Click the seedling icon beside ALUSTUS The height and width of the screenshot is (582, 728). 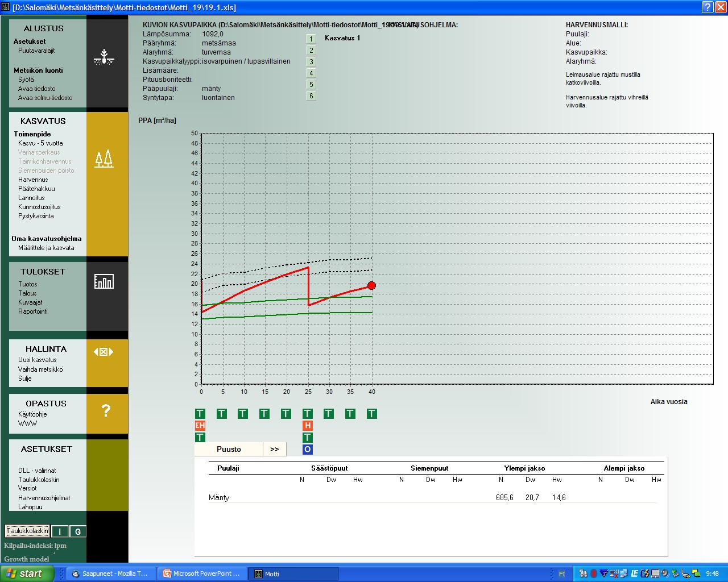click(104, 57)
